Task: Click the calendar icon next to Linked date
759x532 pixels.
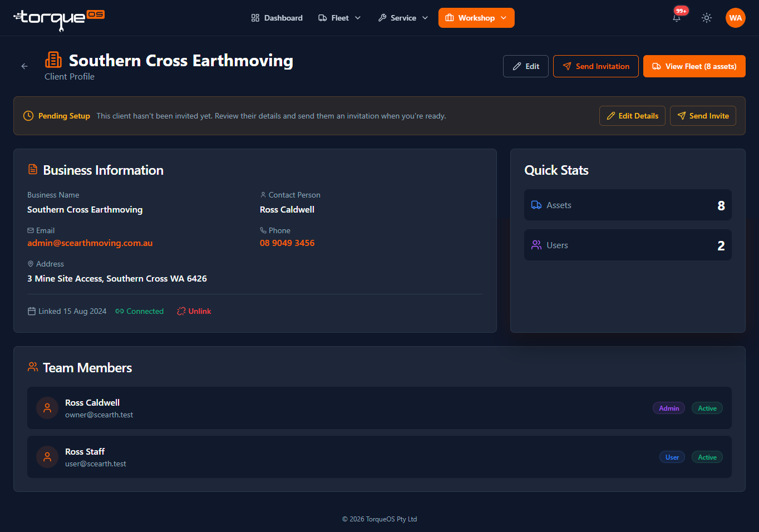Action: [32, 311]
